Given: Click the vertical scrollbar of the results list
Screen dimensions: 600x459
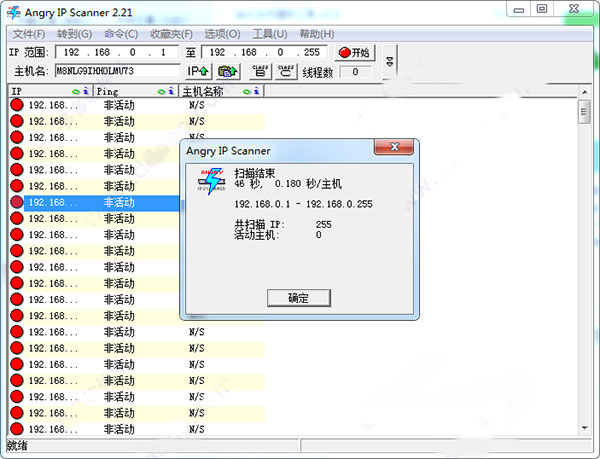Looking at the screenshot, I should click(x=584, y=250).
